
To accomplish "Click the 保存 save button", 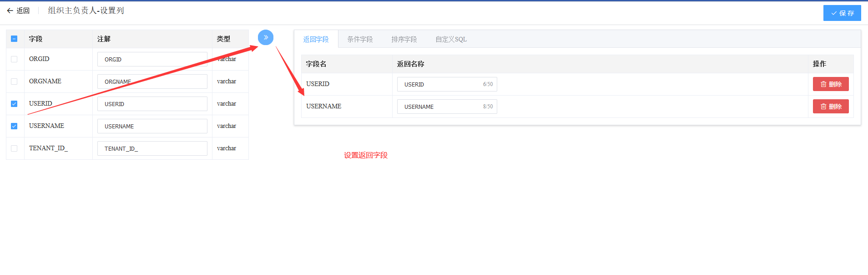I will (842, 13).
